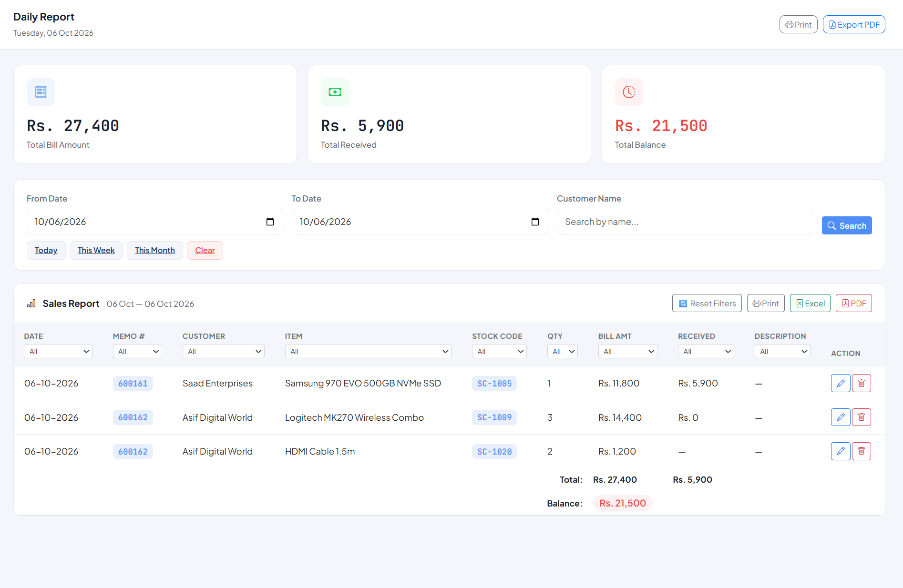Click stock code SC-1020
Image resolution: width=903 pixels, height=588 pixels.
point(494,452)
